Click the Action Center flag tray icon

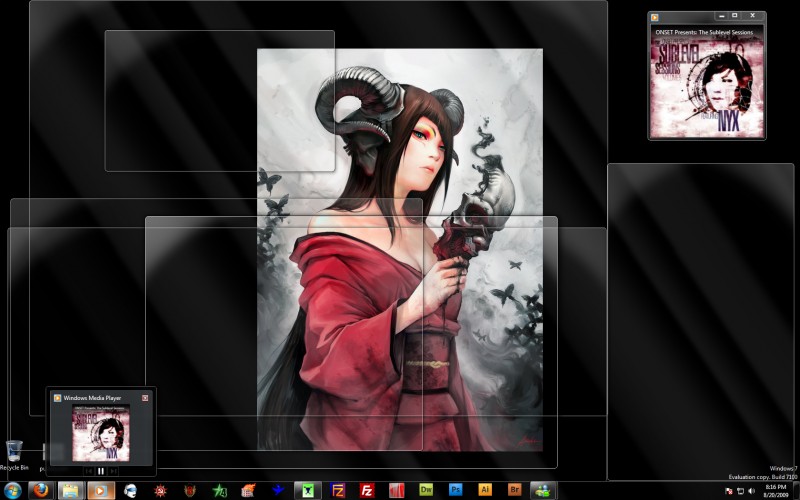pyautogui.click(x=729, y=491)
